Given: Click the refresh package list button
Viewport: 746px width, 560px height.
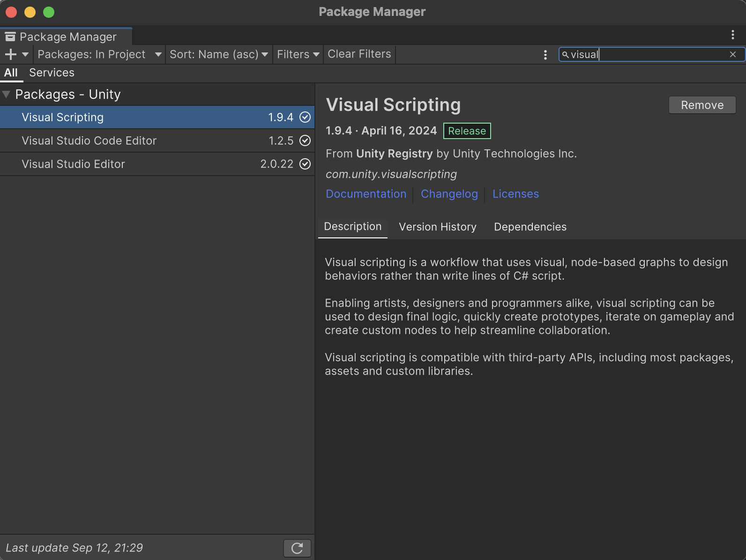Looking at the screenshot, I should pos(297,548).
